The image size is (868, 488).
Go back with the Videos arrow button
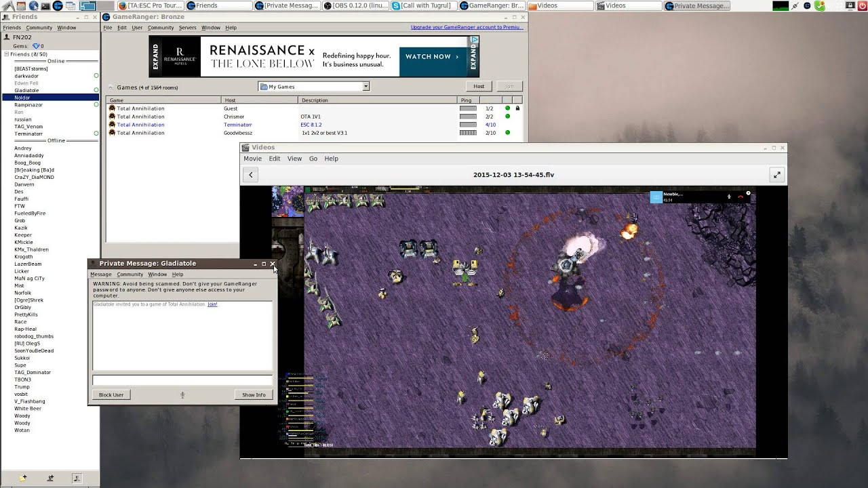point(251,175)
